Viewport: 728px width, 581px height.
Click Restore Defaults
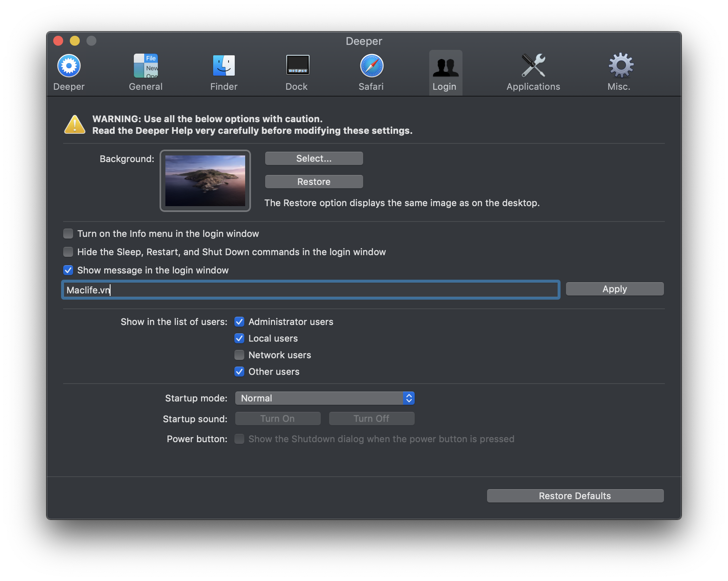[575, 495]
